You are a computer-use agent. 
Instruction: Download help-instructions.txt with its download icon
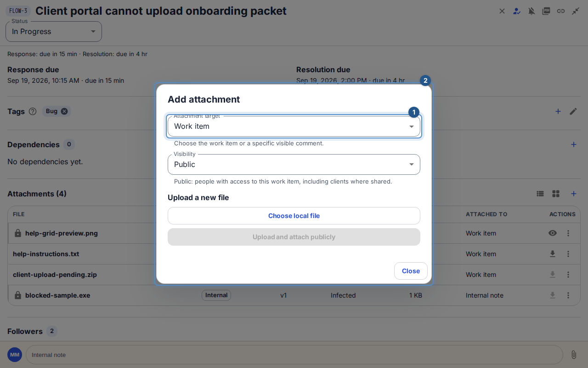[x=553, y=254]
